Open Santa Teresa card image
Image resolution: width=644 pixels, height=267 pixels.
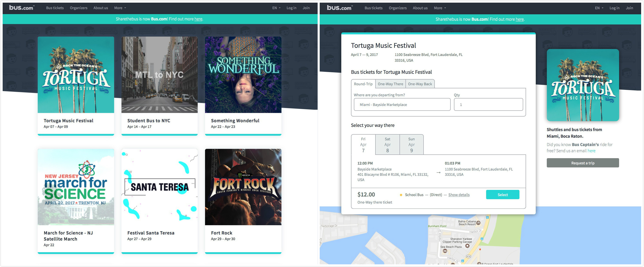159,187
